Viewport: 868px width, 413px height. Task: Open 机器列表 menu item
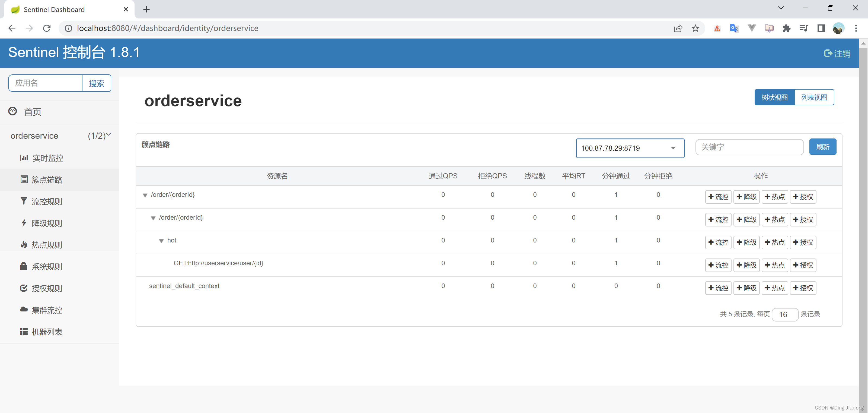coord(47,332)
